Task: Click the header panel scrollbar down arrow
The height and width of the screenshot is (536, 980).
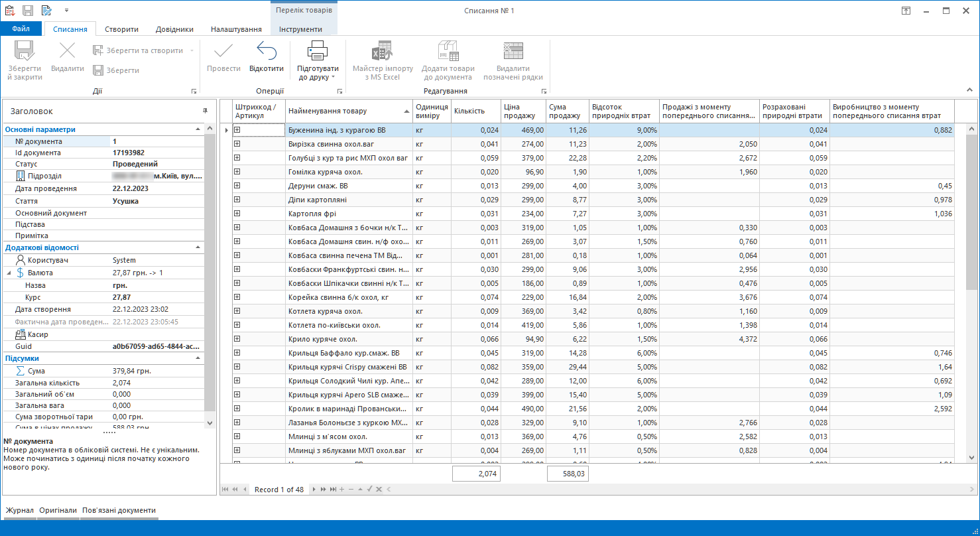Action: 210,423
